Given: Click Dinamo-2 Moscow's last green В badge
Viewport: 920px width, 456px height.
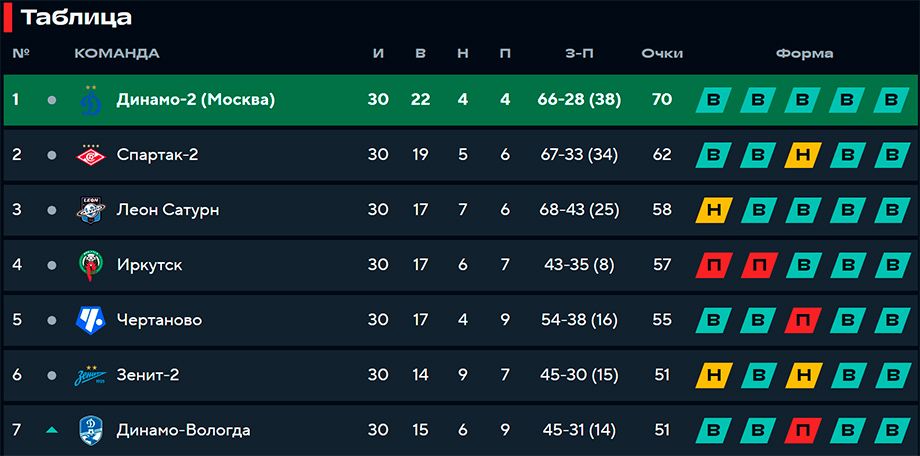Looking at the screenshot, I should point(891,100).
